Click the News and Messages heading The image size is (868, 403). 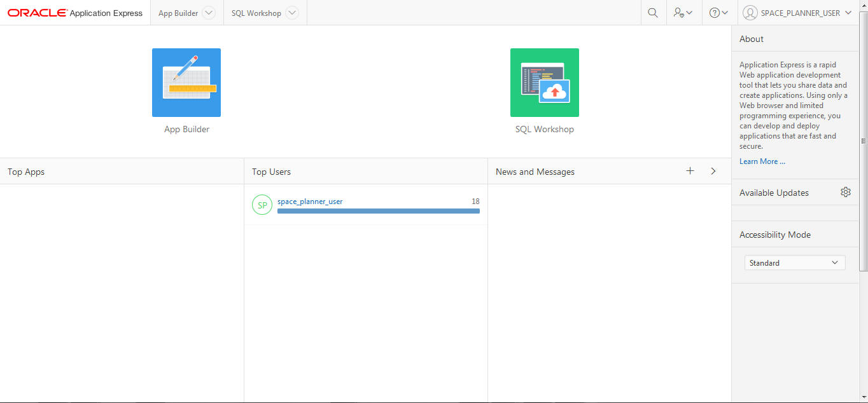click(535, 172)
